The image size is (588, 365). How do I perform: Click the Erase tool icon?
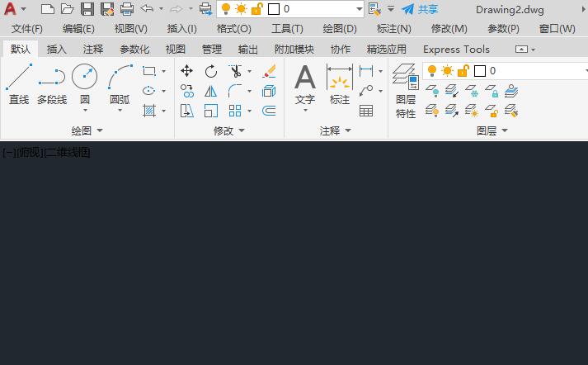point(269,71)
